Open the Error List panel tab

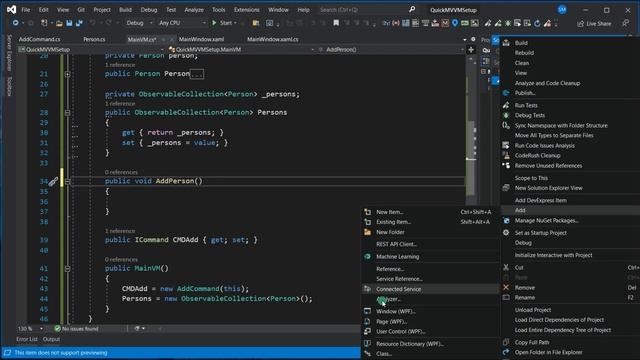coord(27,339)
